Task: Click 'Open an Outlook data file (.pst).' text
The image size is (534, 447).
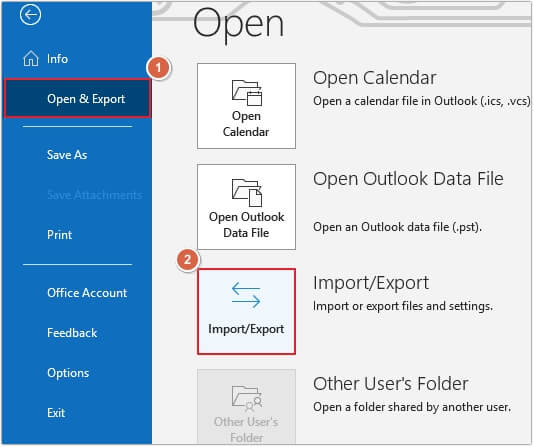Action: coord(397,227)
